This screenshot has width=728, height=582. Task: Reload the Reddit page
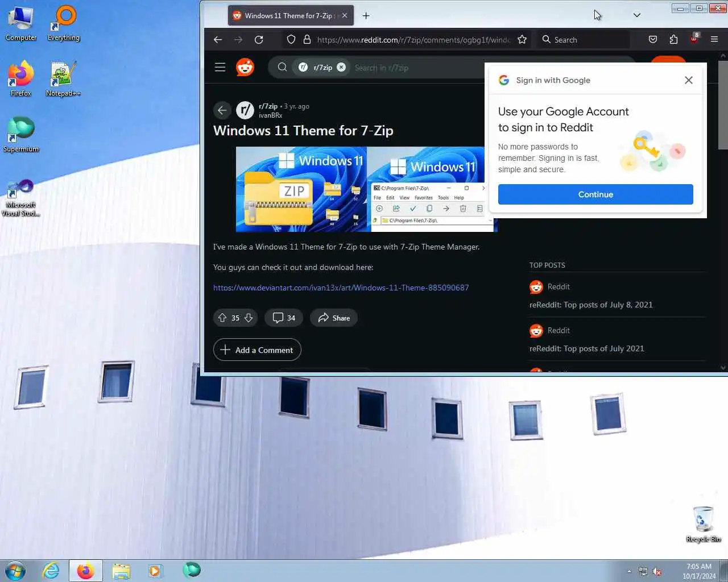(x=259, y=40)
